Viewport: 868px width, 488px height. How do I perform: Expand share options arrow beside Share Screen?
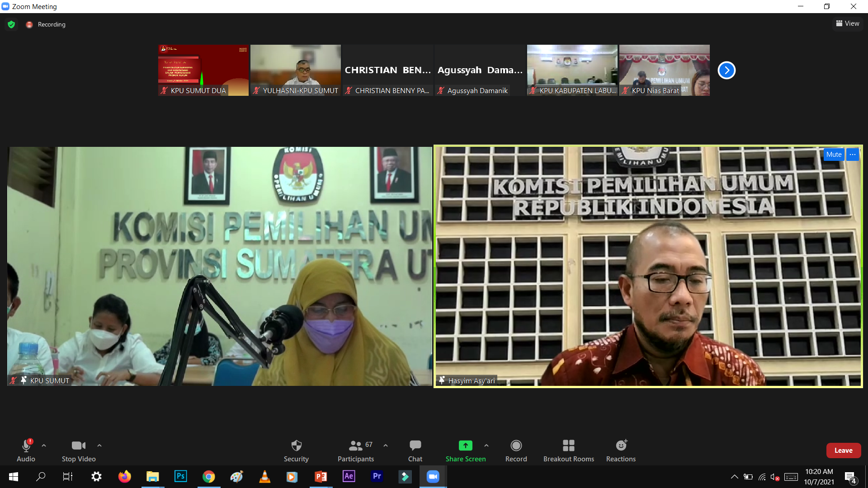(x=486, y=446)
